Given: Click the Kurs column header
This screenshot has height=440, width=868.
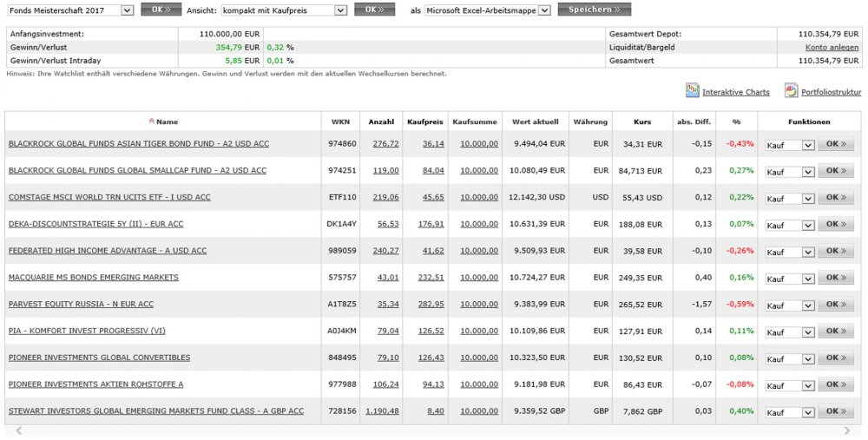Looking at the screenshot, I should [x=642, y=121].
